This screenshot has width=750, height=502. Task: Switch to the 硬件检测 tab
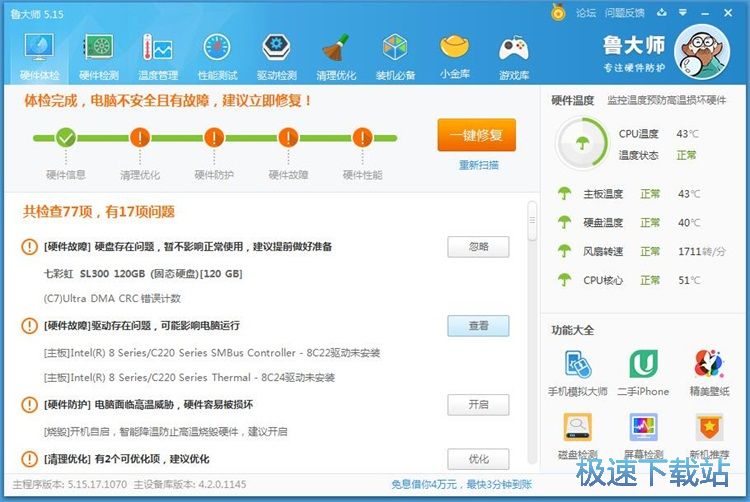click(x=99, y=56)
